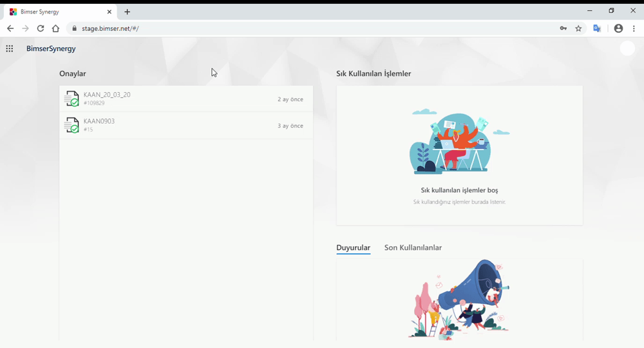Open the KAAN0903 approval item

click(186, 125)
